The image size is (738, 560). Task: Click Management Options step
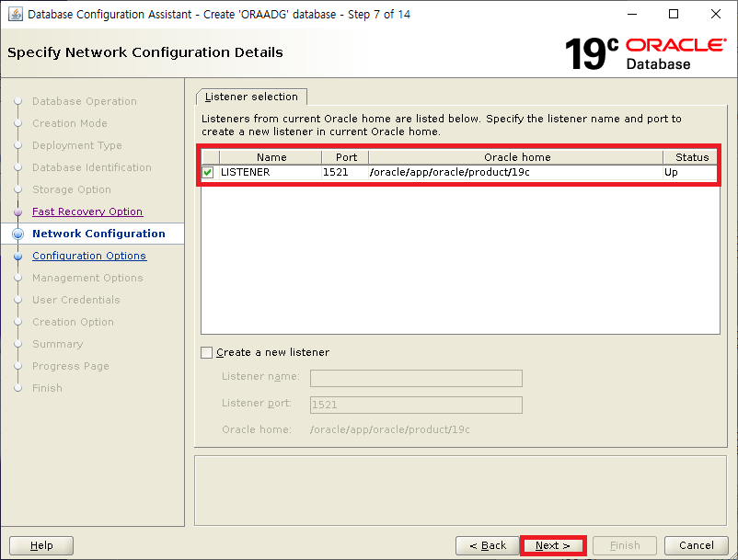(87, 278)
